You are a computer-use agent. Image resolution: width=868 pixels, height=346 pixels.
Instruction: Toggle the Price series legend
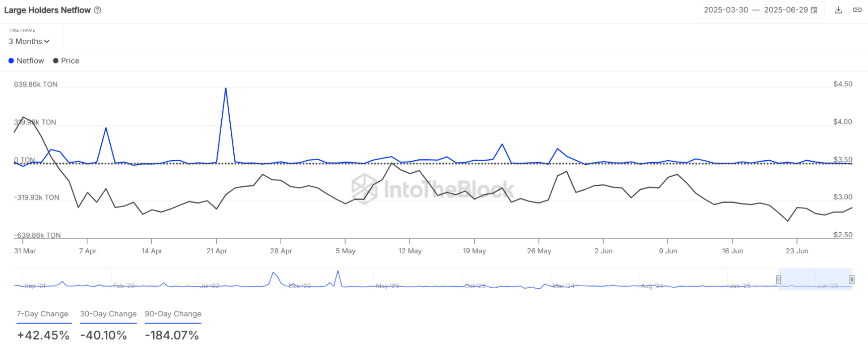(66, 61)
